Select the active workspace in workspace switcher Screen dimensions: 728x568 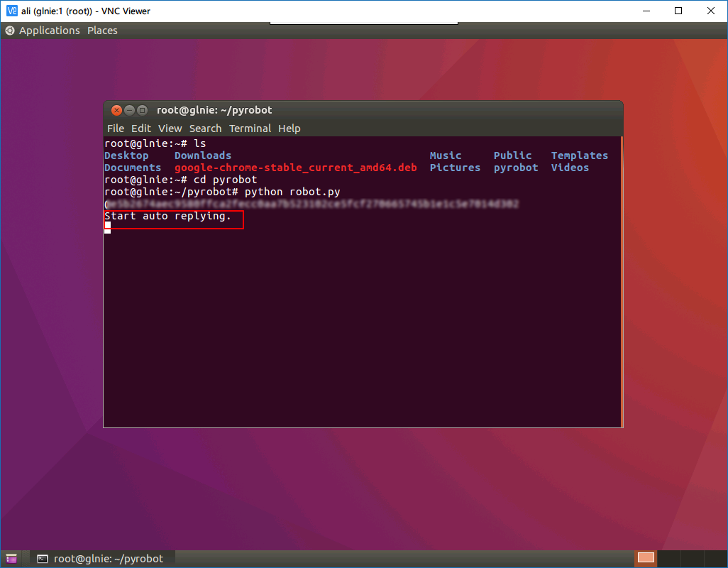(x=646, y=558)
